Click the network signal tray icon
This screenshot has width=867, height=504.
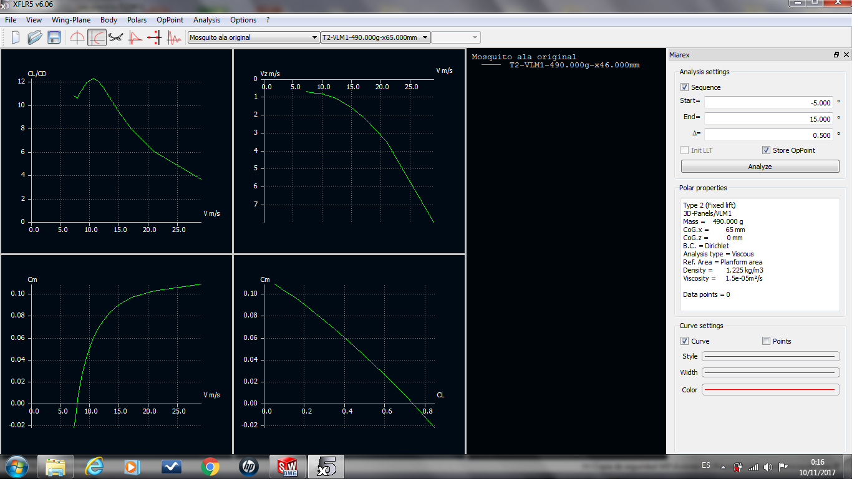pos(753,467)
